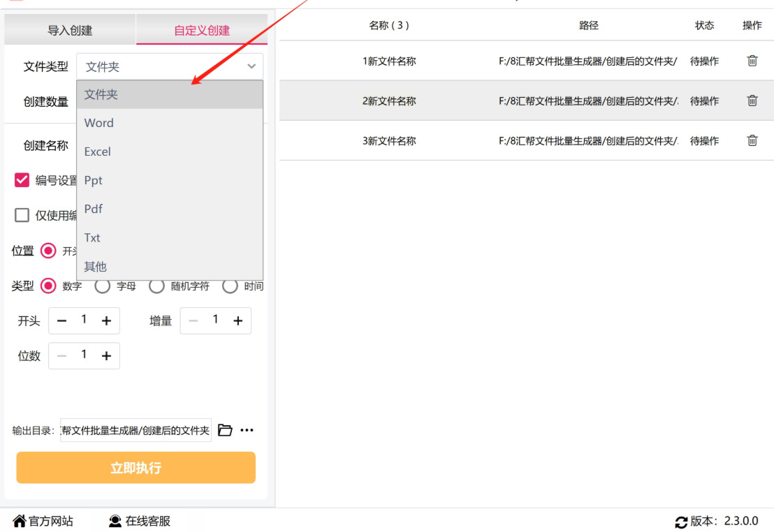774x532 pixels.
Task: Click the 在线客服 support icon
Action: click(x=115, y=521)
